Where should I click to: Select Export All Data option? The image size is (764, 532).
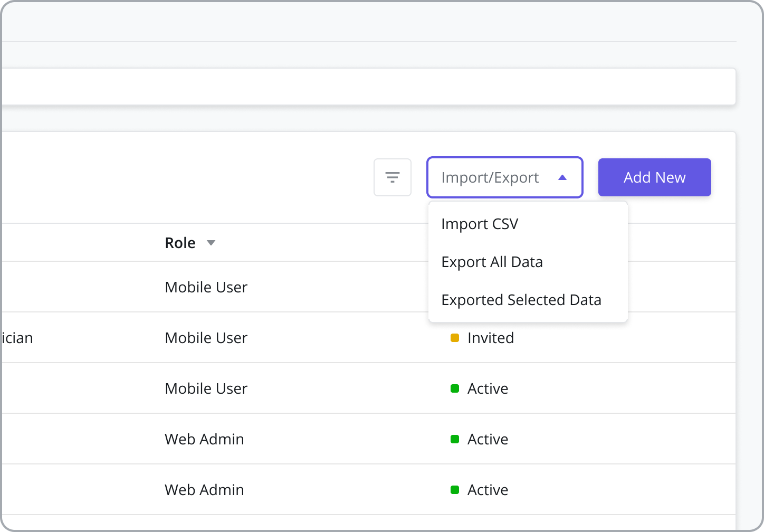[528, 262]
